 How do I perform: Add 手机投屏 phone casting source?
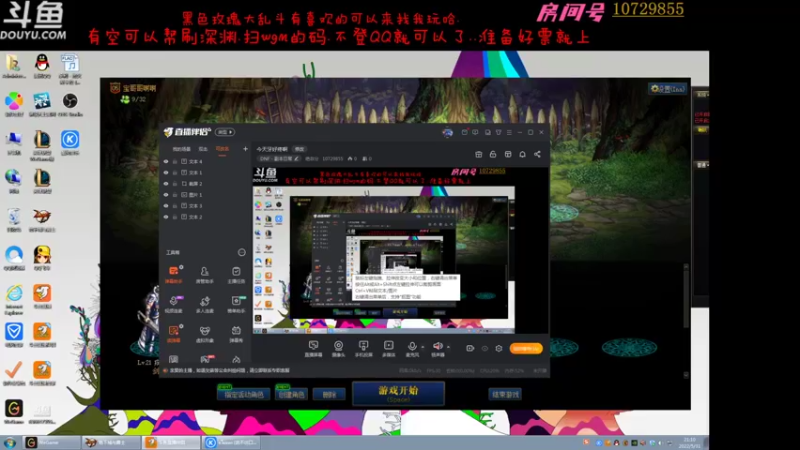[x=363, y=348]
